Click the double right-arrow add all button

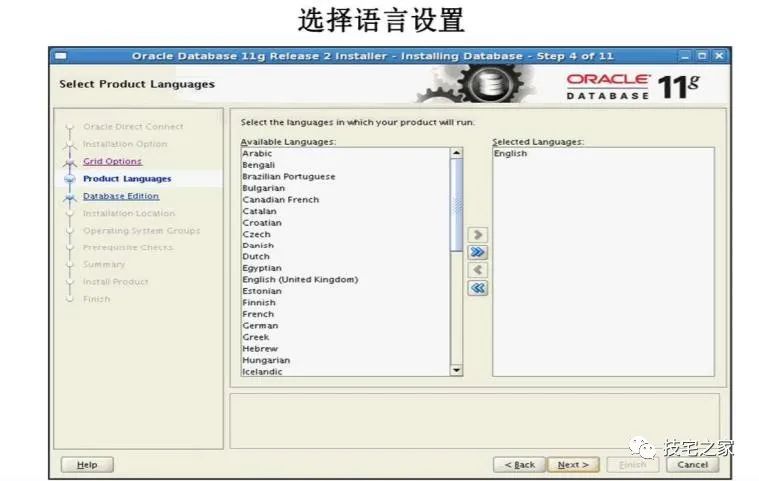click(x=477, y=252)
